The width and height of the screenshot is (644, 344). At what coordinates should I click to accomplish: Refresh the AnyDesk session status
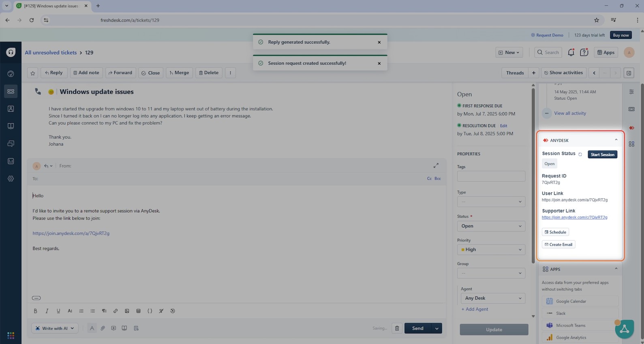[x=580, y=154]
